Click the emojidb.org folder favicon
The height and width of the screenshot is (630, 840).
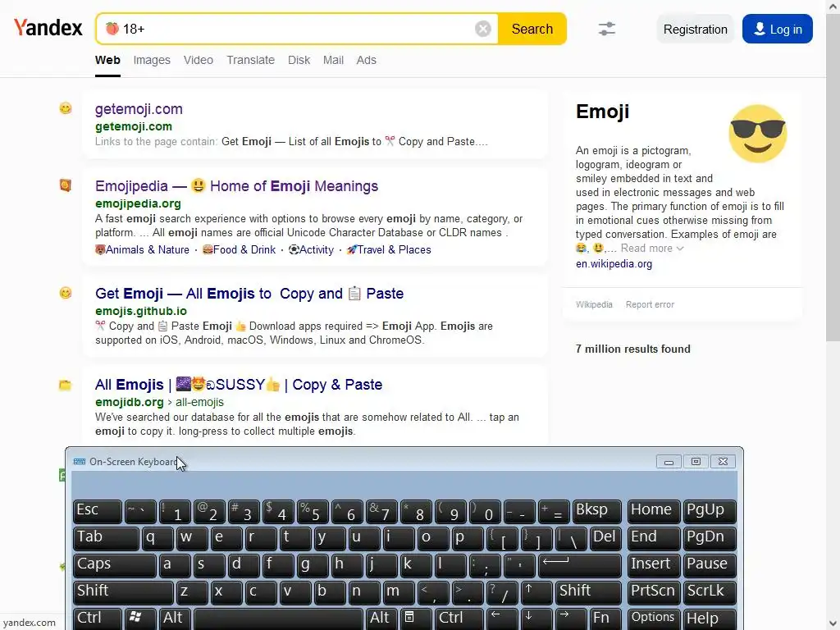[66, 386]
